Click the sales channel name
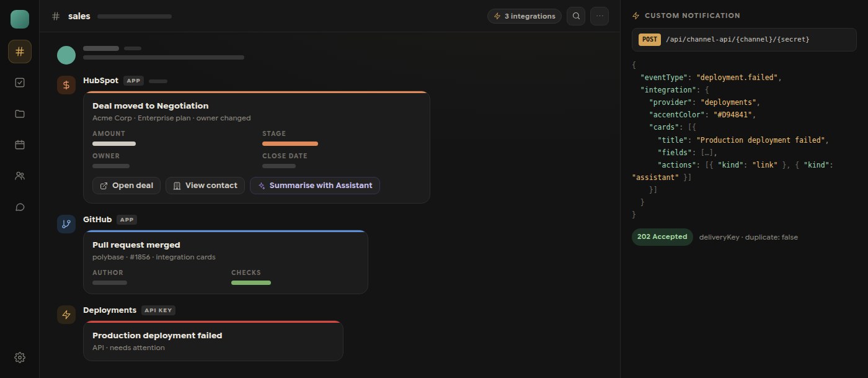 click(79, 16)
